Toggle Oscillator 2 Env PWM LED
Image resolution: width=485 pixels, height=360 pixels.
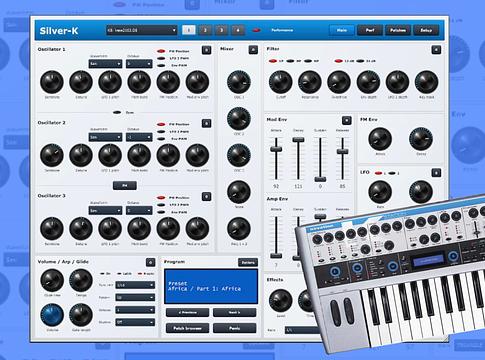pos(161,139)
